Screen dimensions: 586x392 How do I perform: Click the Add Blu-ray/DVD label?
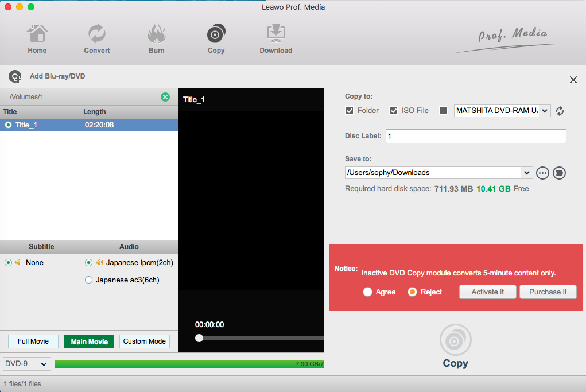tap(57, 76)
